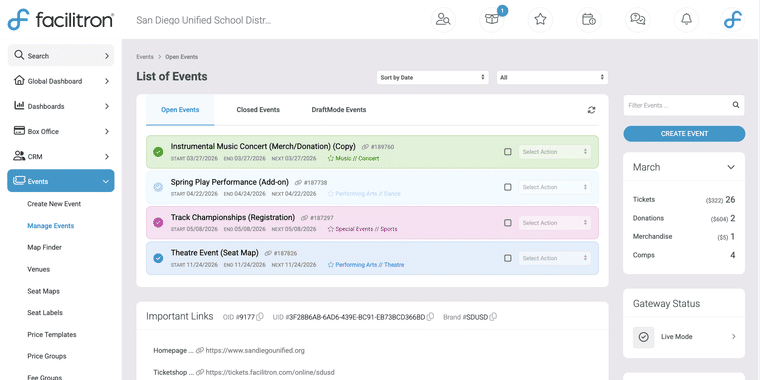Open Select Action for Track Championships
This screenshot has height=380, width=760.
pyautogui.click(x=554, y=223)
